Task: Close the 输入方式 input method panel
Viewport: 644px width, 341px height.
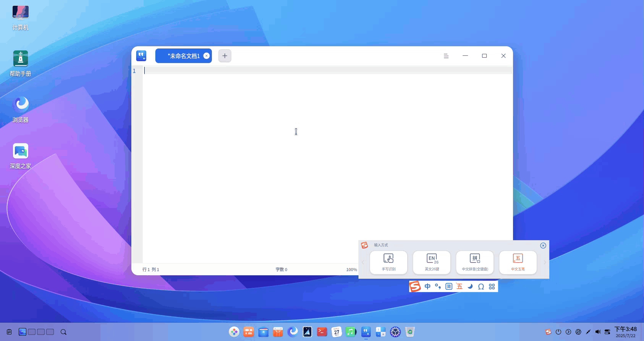Action: [543, 245]
